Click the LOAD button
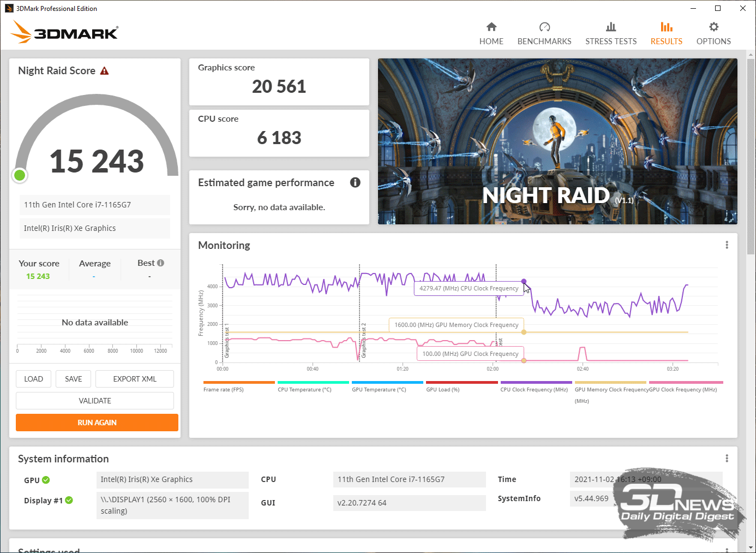 33,379
